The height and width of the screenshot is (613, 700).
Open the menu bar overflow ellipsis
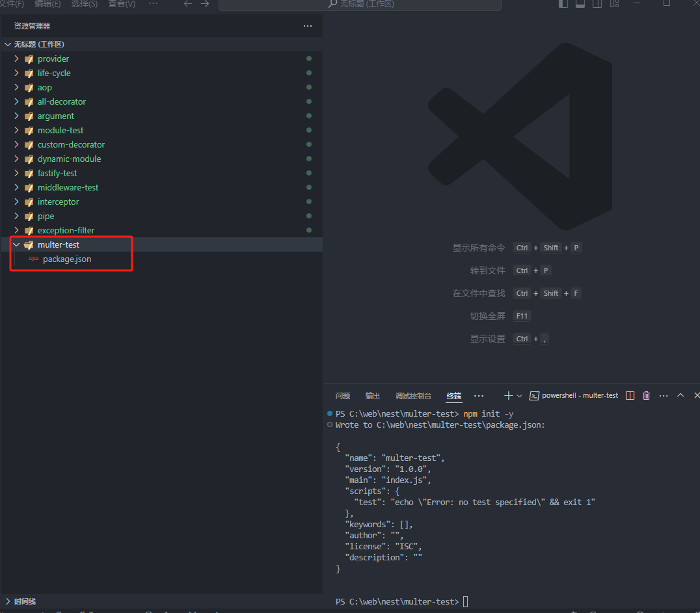point(153,3)
